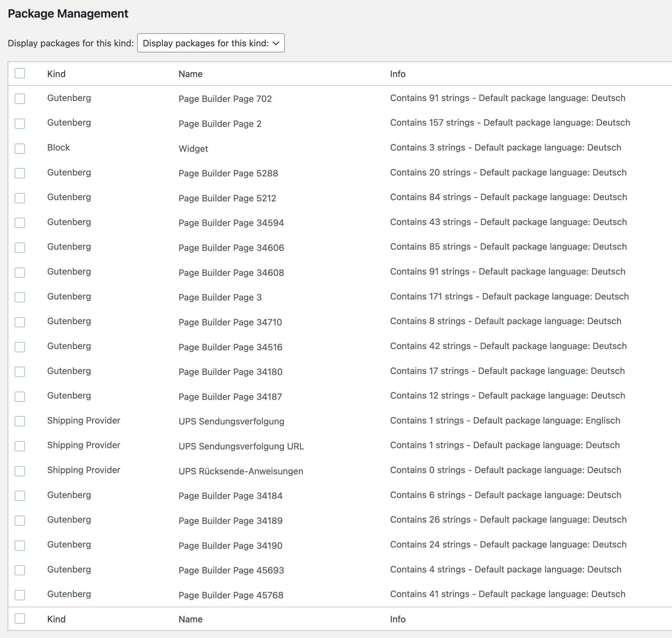This screenshot has height=638, width=672.
Task: Check the Page Builder Page 34190 row
Action: pos(20,545)
